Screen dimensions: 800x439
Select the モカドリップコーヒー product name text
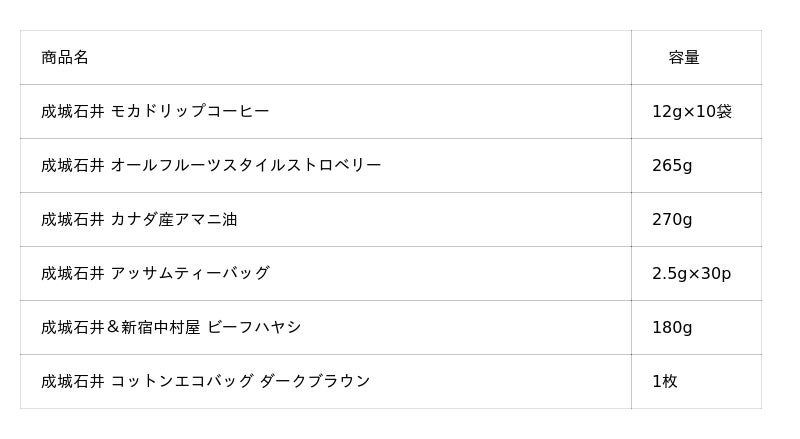[190, 112]
